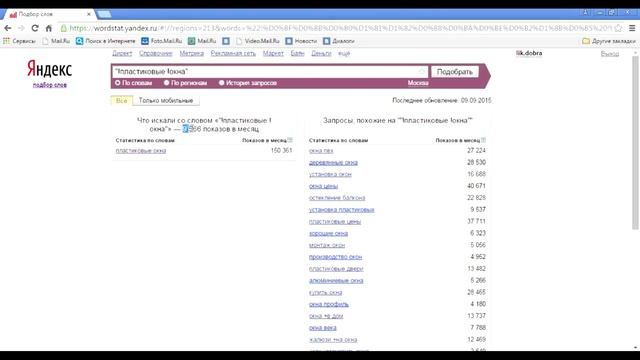Clear the search field with the X

[422, 72]
